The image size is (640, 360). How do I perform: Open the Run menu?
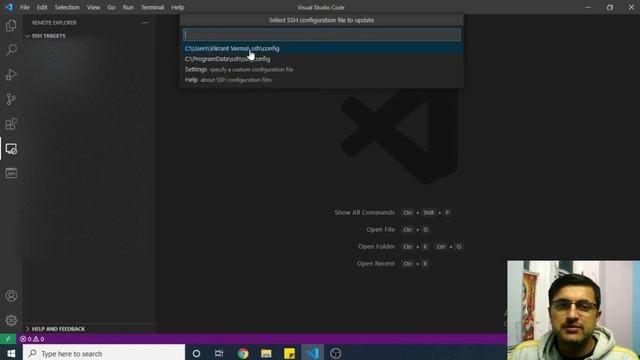[128, 7]
